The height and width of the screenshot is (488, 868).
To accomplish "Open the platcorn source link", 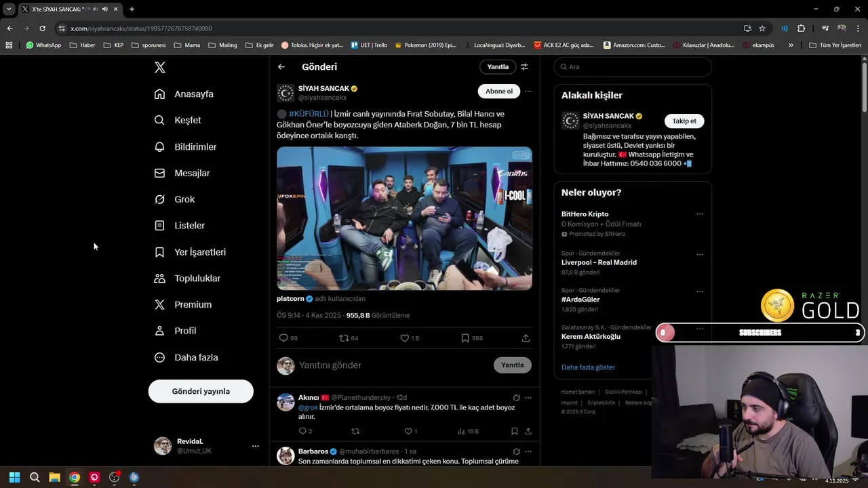I will pos(290,298).
